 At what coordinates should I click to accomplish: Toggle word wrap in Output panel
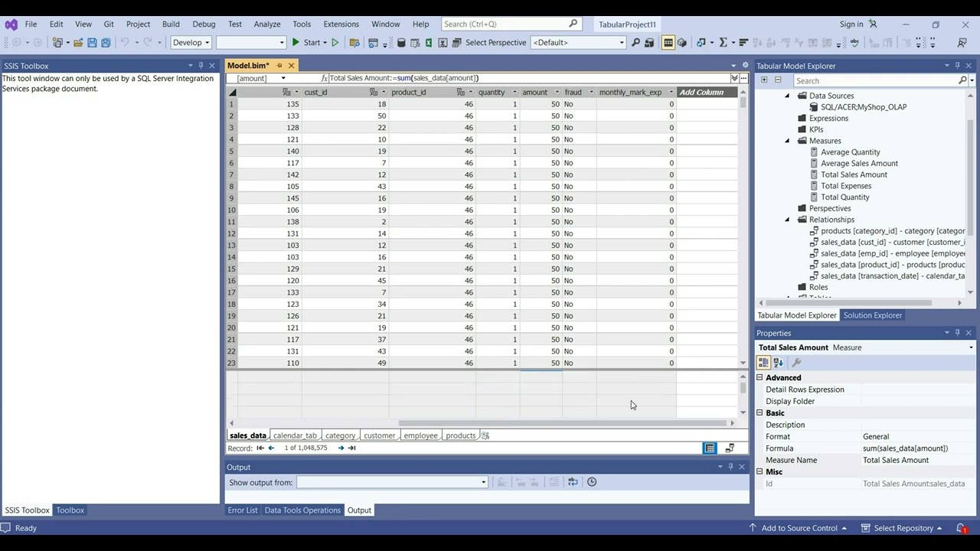(x=573, y=482)
